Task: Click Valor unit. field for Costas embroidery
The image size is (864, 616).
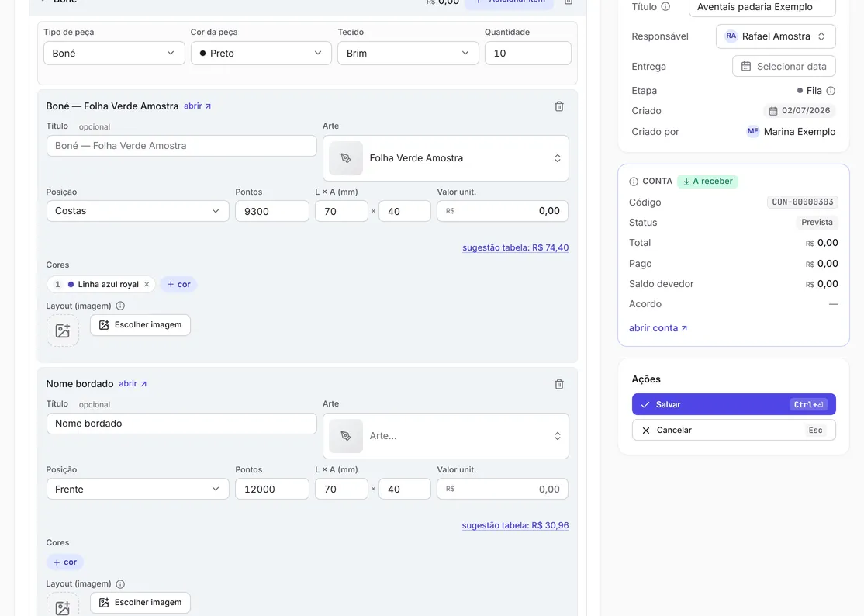Action: click(x=503, y=211)
